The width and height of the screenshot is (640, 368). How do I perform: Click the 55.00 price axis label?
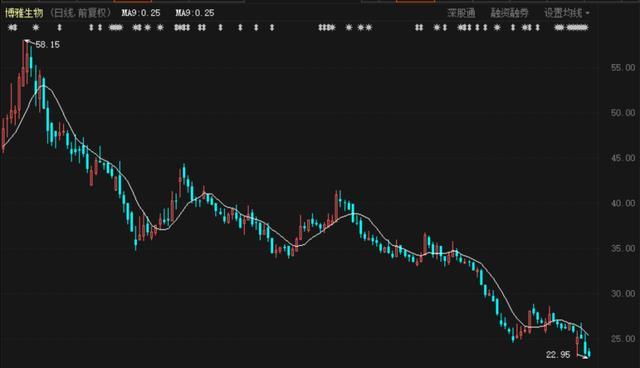click(x=623, y=67)
